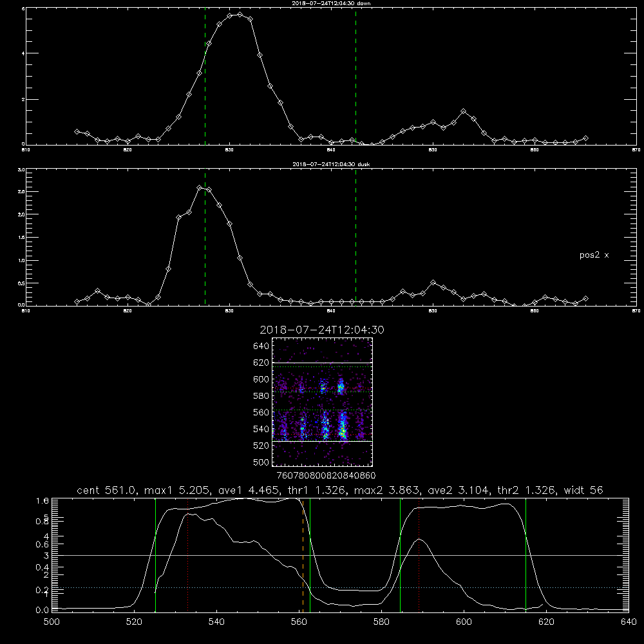Open the central heatmap image
644x644 pixels.
pyautogui.click(x=322, y=402)
